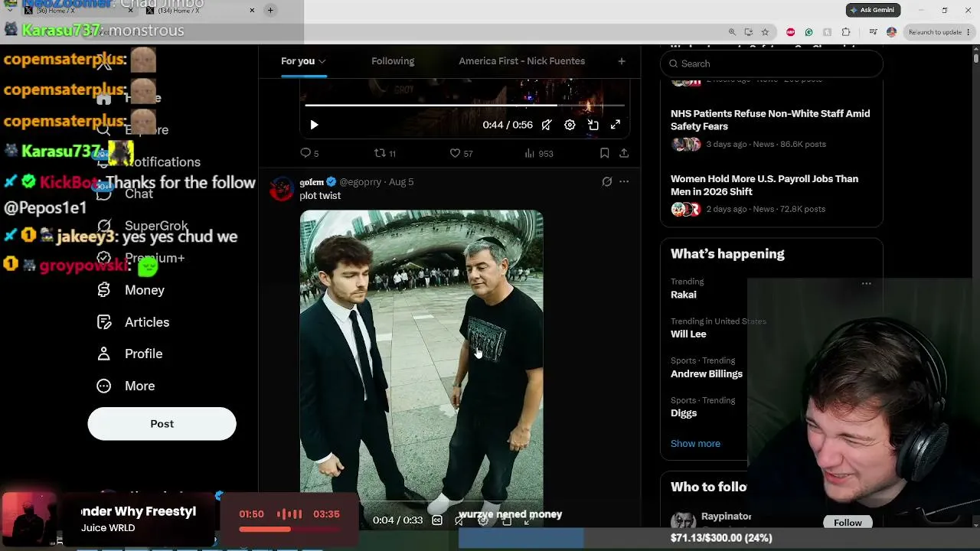Close the (134) Home / X browser tab

252,11
